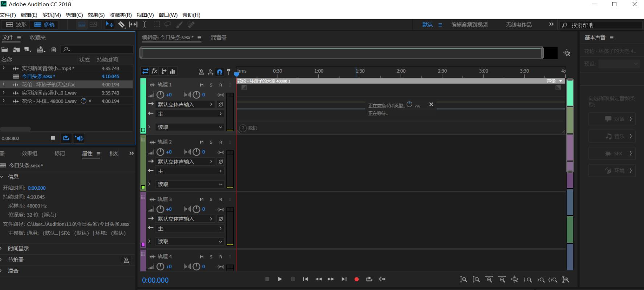Select the Move tool in toolbar

[x=110, y=24]
